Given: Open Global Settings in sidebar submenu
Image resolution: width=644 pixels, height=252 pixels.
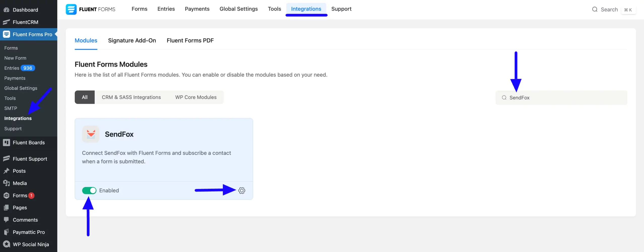Looking at the screenshot, I should [x=21, y=88].
